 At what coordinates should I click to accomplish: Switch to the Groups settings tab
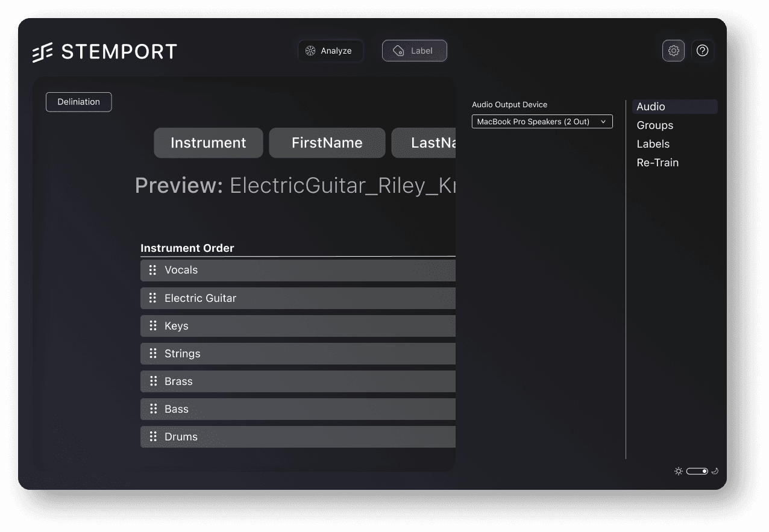click(x=655, y=125)
